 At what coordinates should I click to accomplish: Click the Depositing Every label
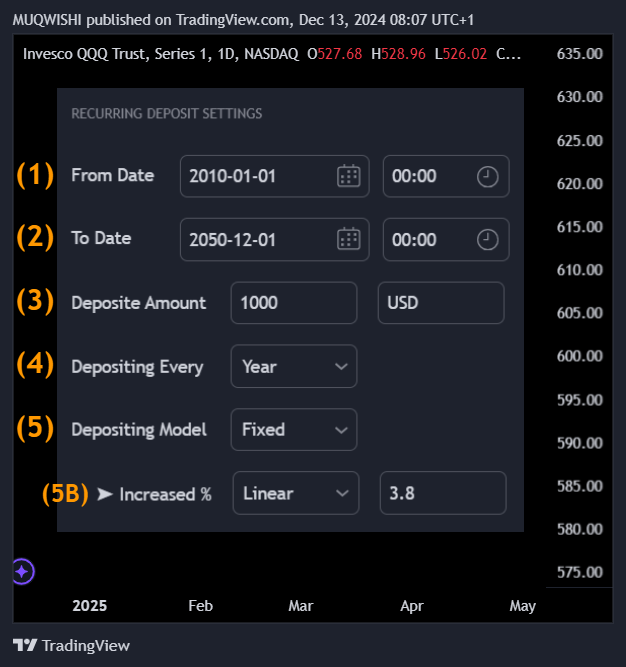137,367
